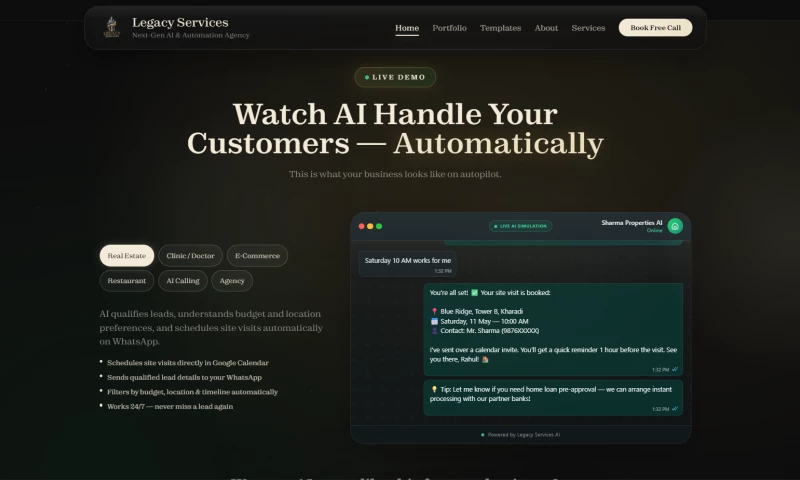Pick the Agency demo pill
The image size is (800, 480).
click(x=232, y=281)
